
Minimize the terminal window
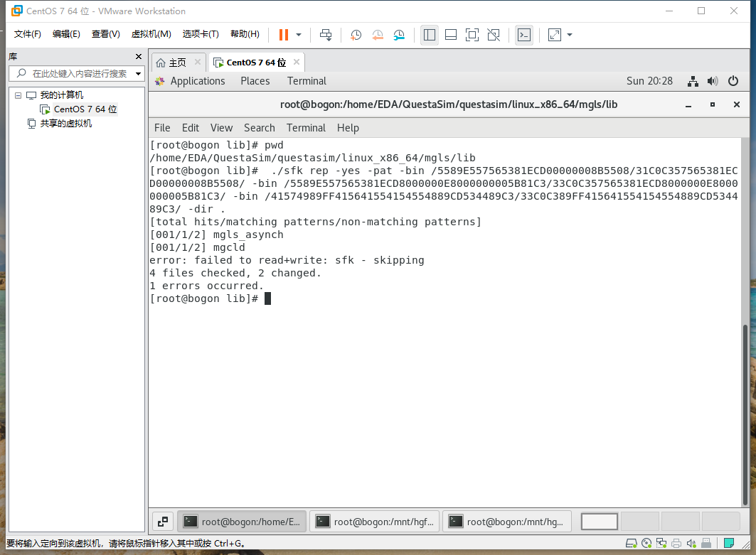[x=688, y=104]
